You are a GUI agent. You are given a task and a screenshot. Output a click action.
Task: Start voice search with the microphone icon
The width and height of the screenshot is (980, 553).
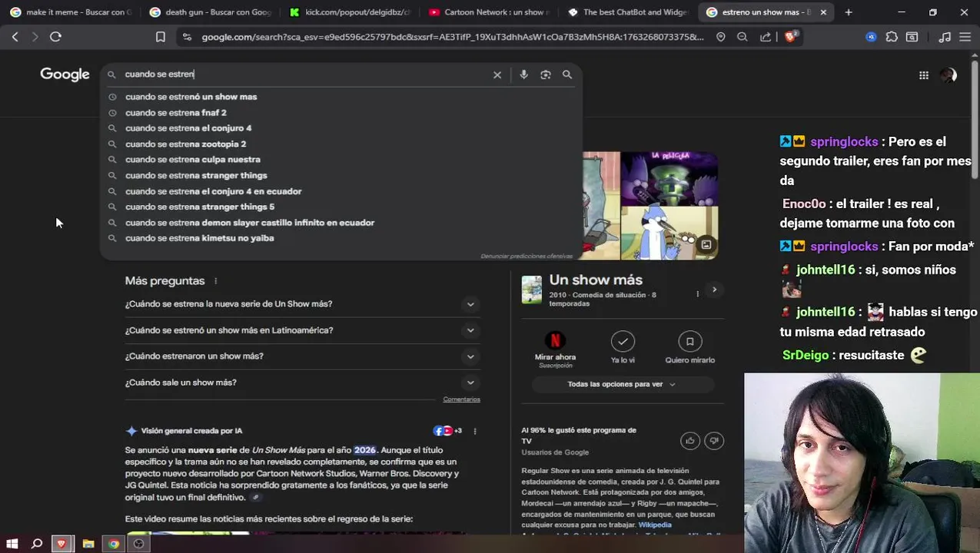(x=523, y=75)
